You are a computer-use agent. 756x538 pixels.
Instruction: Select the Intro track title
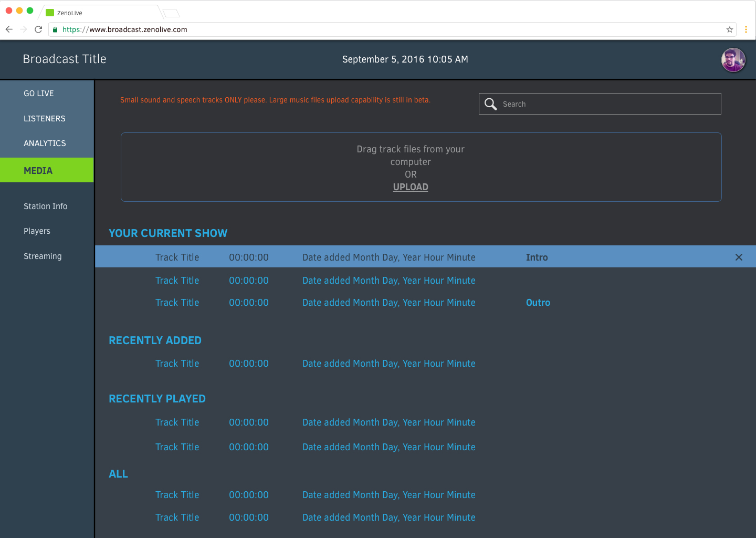177,257
